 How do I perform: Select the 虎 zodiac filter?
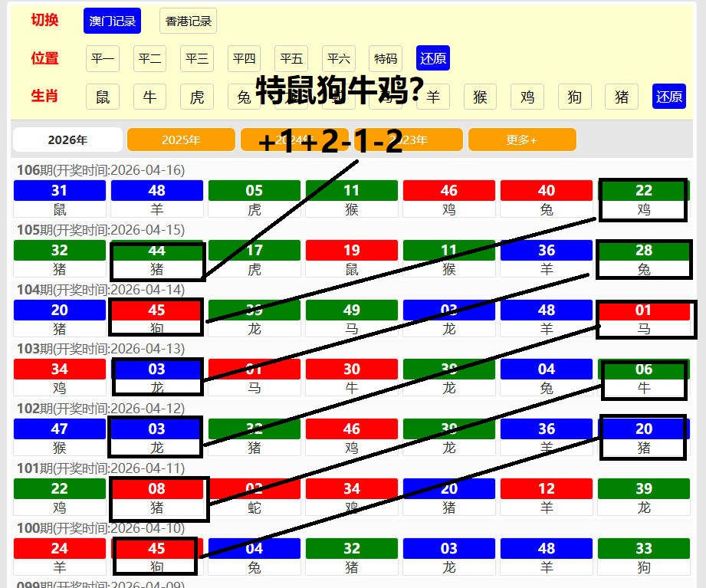pyautogui.click(x=197, y=97)
